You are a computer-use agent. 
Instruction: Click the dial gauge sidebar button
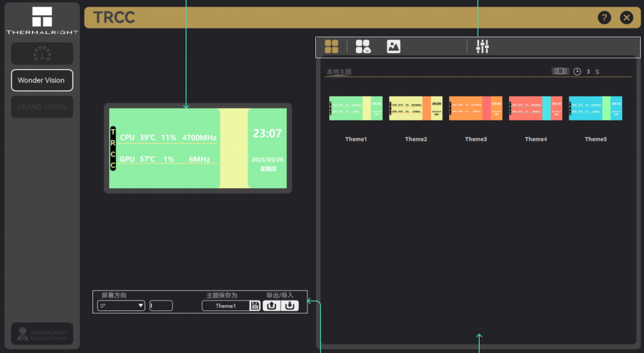pyautogui.click(x=42, y=54)
